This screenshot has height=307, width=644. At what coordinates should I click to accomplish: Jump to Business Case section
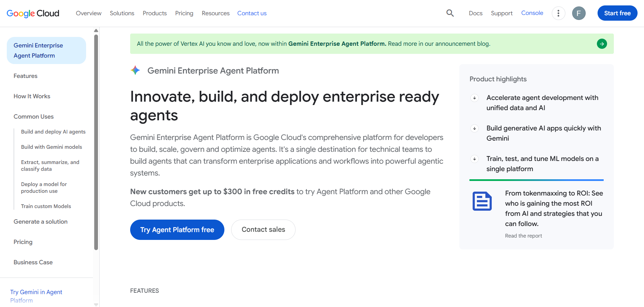33,262
